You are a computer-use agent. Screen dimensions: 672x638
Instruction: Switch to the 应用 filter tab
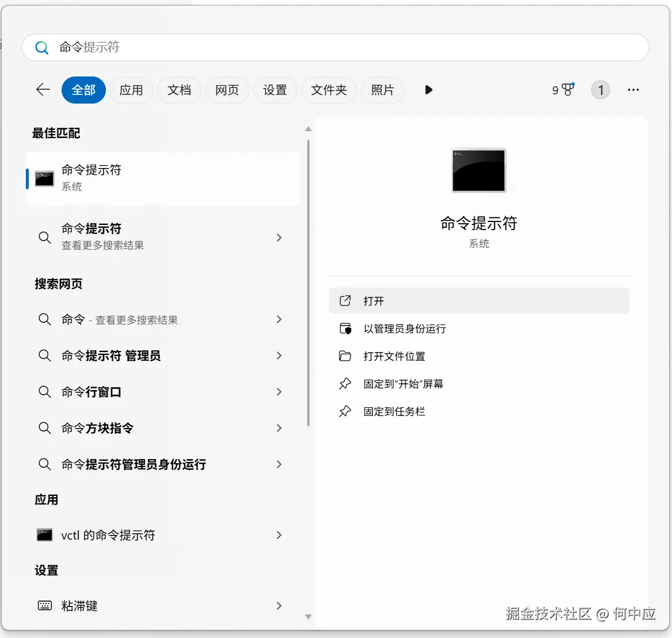[131, 90]
